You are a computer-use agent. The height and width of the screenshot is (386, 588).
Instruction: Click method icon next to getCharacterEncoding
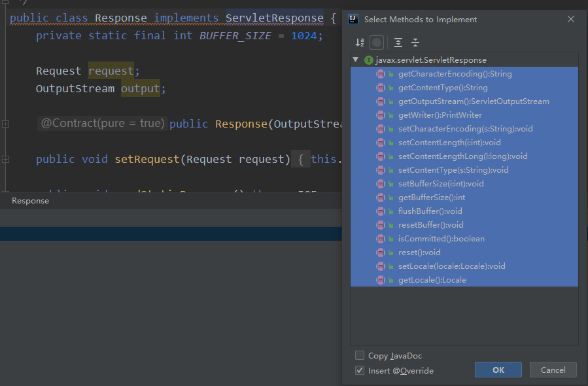click(380, 74)
